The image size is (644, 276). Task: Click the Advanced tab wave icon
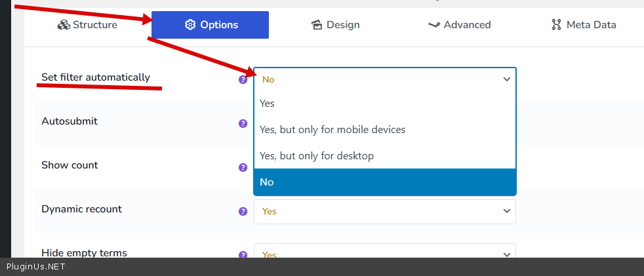click(433, 25)
